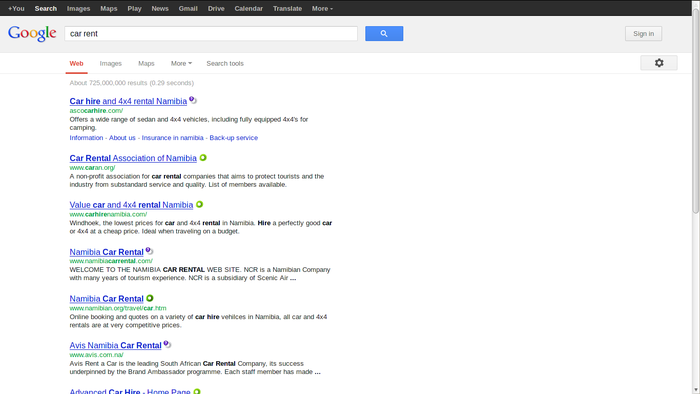Expand the More dropdown under the search box

(181, 63)
